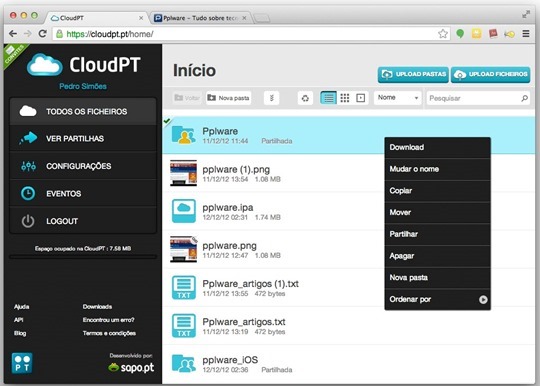Image resolution: width=540 pixels, height=386 pixels.
Task: Click the Ver Partilhas arrow icon
Action: (28, 138)
